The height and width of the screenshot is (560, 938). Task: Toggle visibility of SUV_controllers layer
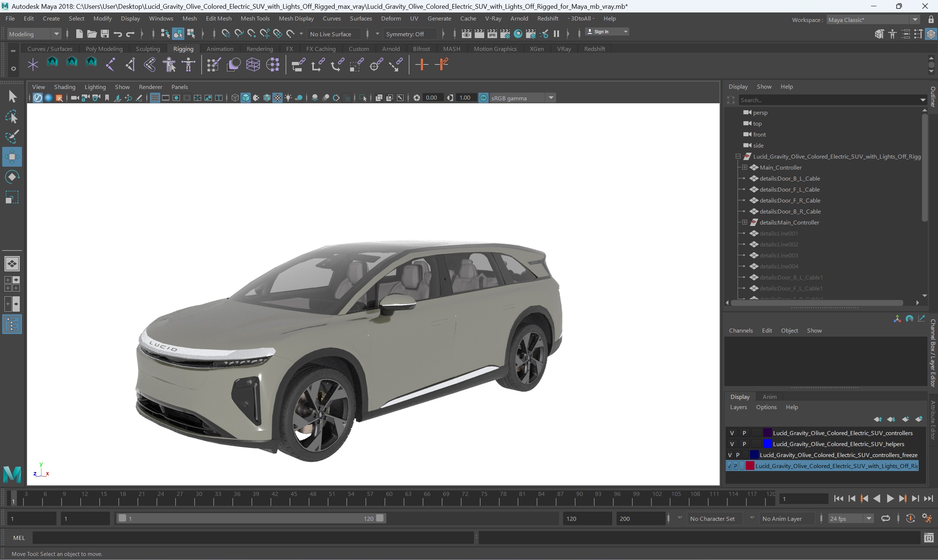(x=732, y=433)
